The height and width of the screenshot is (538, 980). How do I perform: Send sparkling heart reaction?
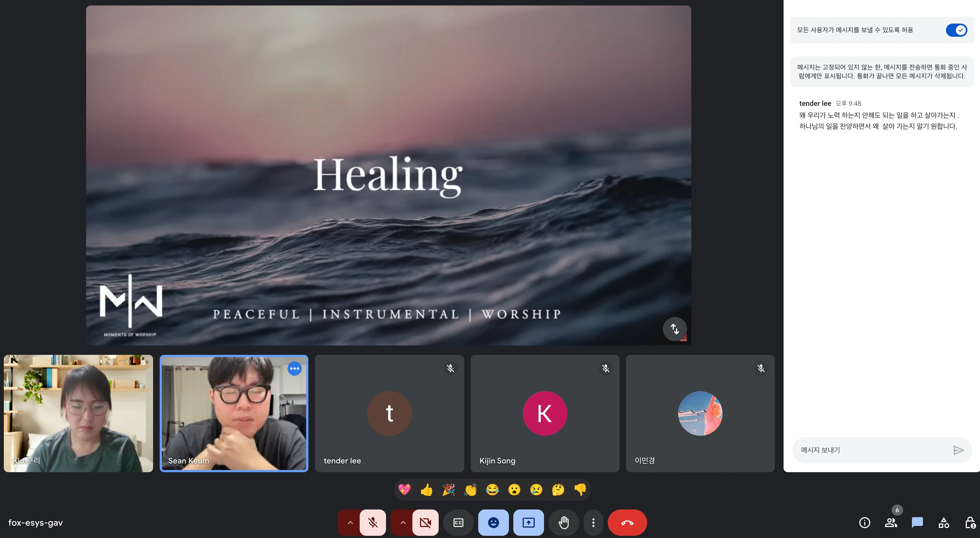[404, 489]
